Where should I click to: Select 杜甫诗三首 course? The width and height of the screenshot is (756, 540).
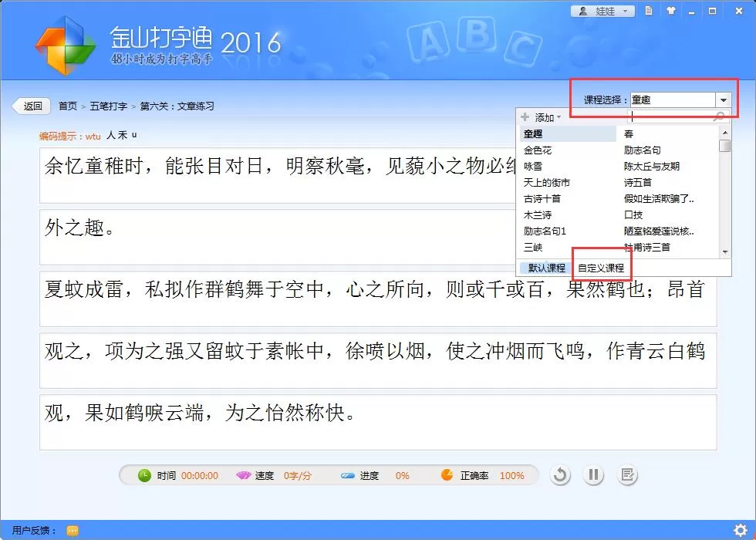click(646, 248)
